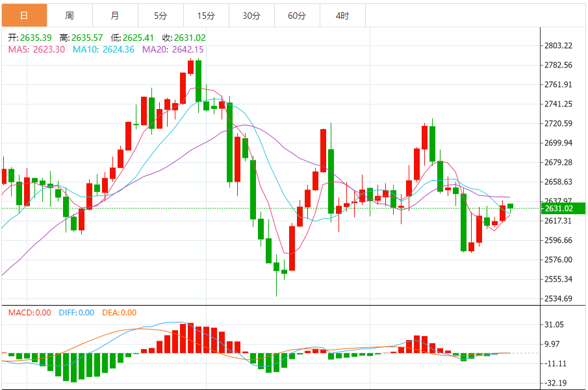This screenshot has height=390, width=588.
Task: Click the high price value 2635.57
Action: [x=87, y=38]
